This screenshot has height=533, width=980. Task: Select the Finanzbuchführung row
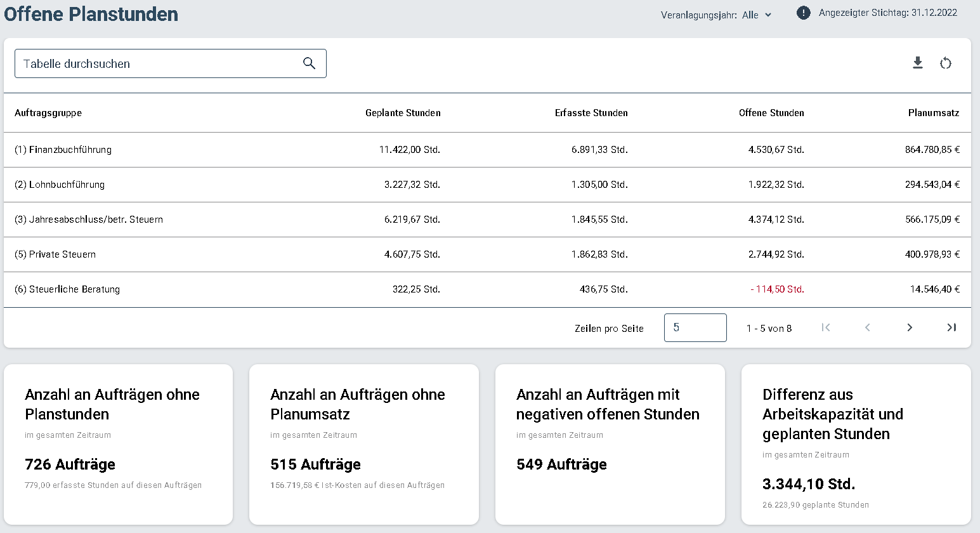coord(487,150)
